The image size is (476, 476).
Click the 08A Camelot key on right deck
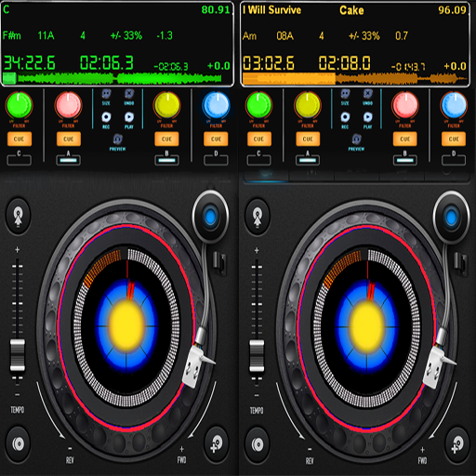pyautogui.click(x=284, y=36)
